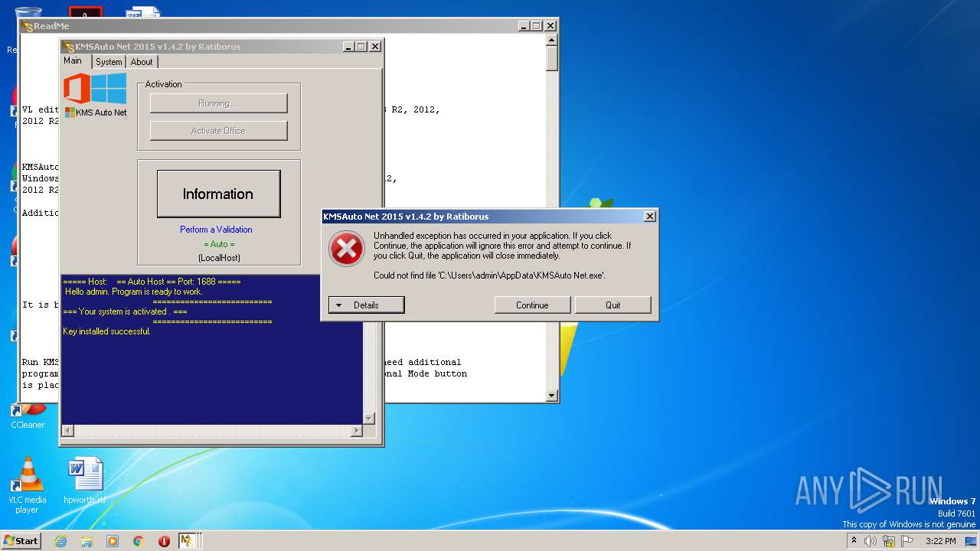The height and width of the screenshot is (551, 980).
Task: Switch to the About tab
Action: [142, 62]
